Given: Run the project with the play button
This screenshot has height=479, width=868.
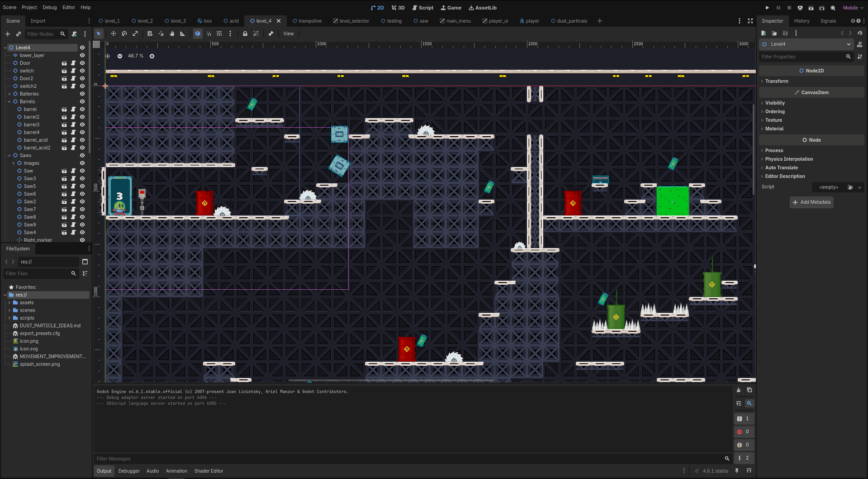Looking at the screenshot, I should point(767,8).
